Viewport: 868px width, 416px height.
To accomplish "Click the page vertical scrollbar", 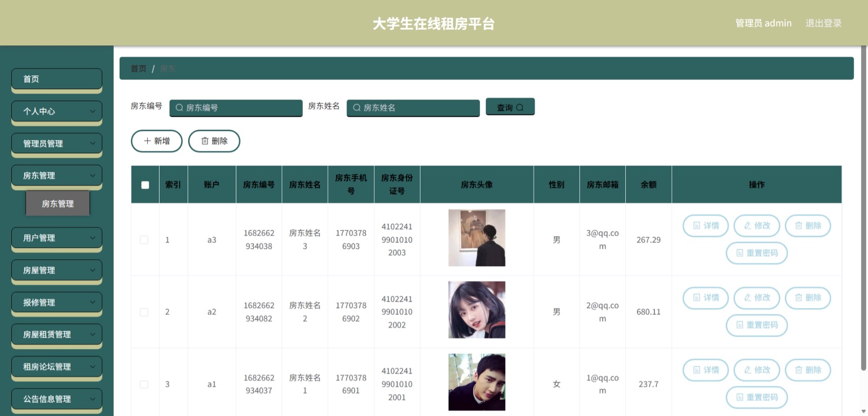I will [x=864, y=207].
